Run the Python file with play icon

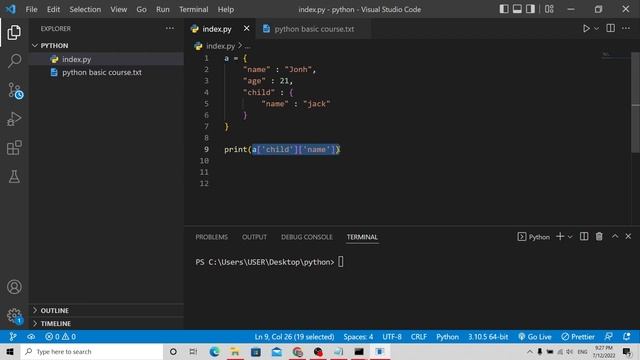[x=586, y=29]
